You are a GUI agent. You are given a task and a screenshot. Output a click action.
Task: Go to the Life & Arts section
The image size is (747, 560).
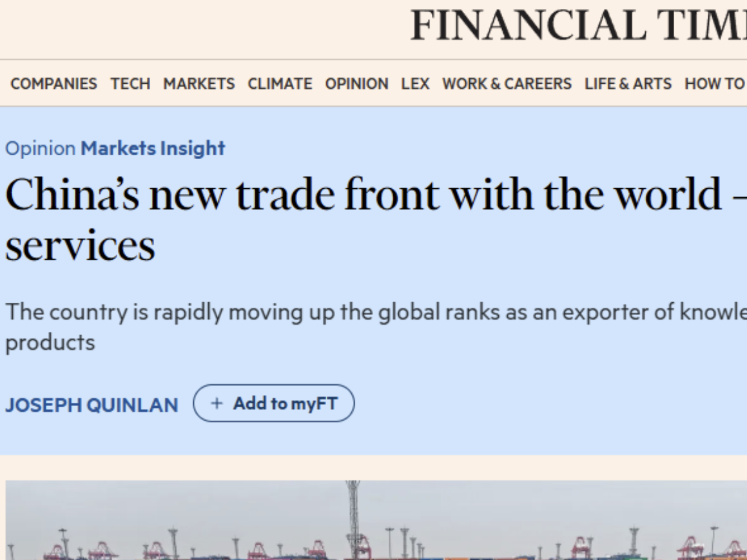(628, 84)
